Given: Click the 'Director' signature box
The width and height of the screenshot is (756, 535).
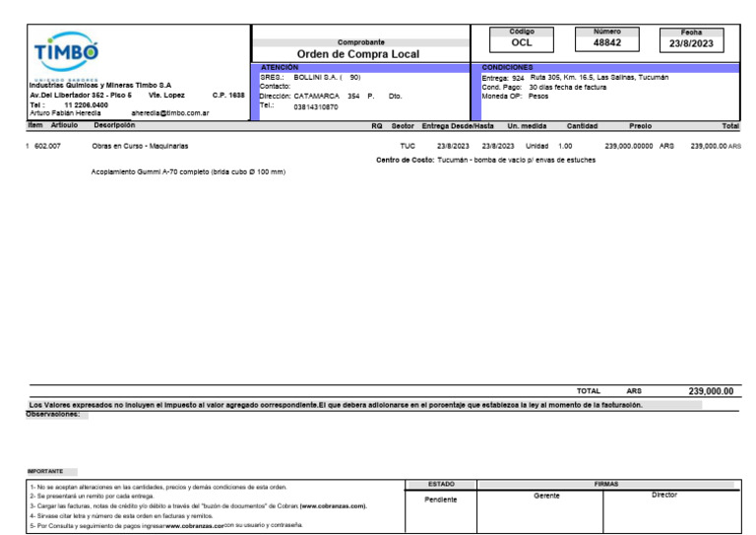Looking at the screenshot, I should coord(672,511).
